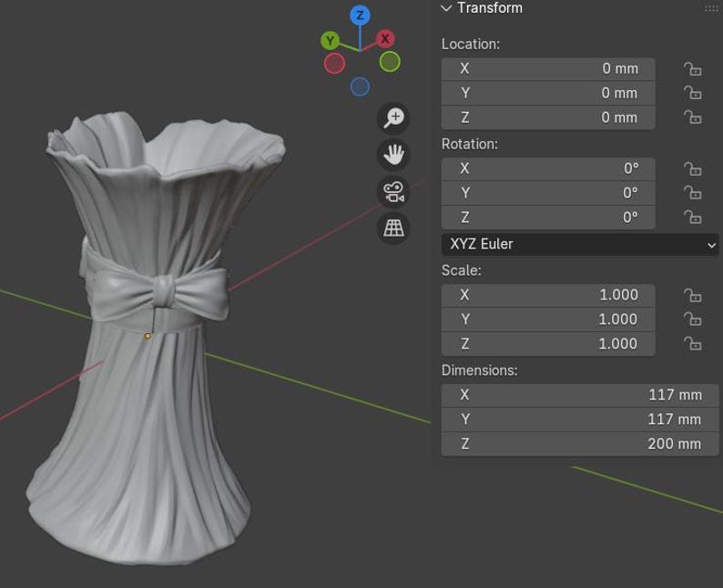Lock Rotation Z
The image size is (723, 588).
click(x=693, y=218)
